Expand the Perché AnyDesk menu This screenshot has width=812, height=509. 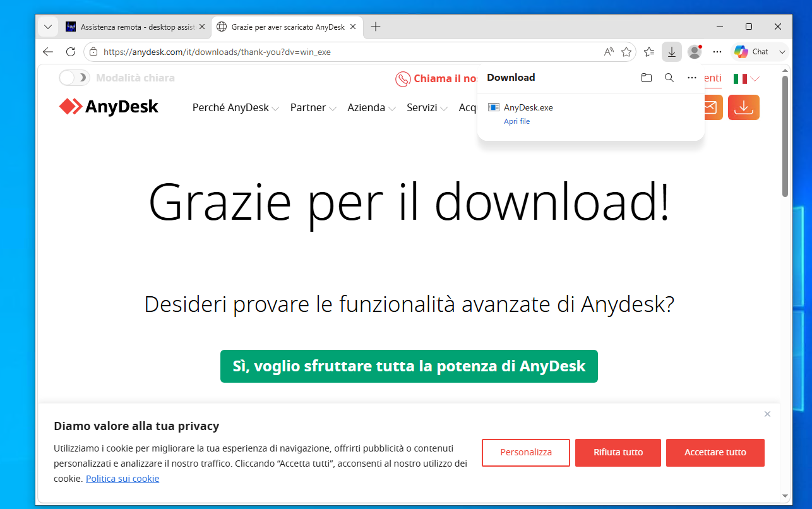(x=236, y=107)
